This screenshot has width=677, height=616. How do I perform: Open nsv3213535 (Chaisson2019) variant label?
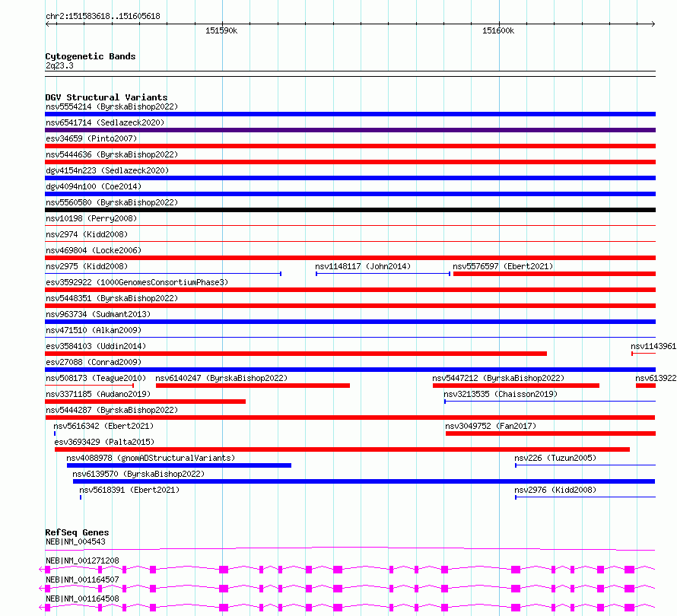coord(501,394)
